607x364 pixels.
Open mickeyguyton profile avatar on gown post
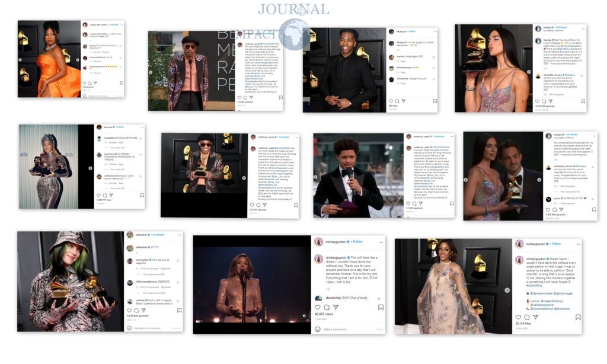519,244
